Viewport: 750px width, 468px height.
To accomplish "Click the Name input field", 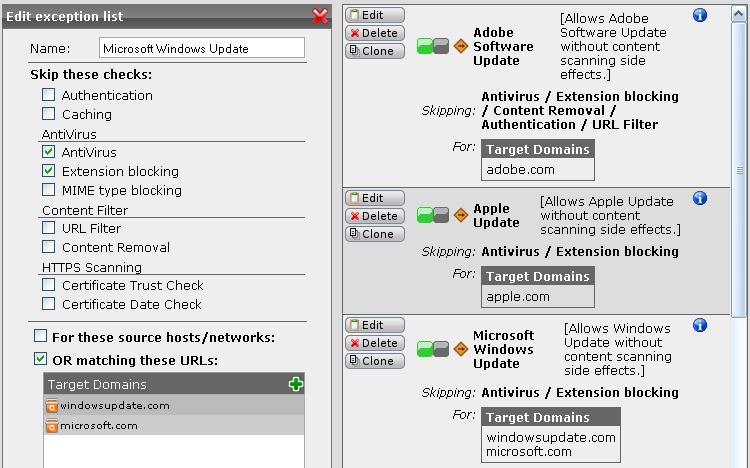I will coord(202,48).
